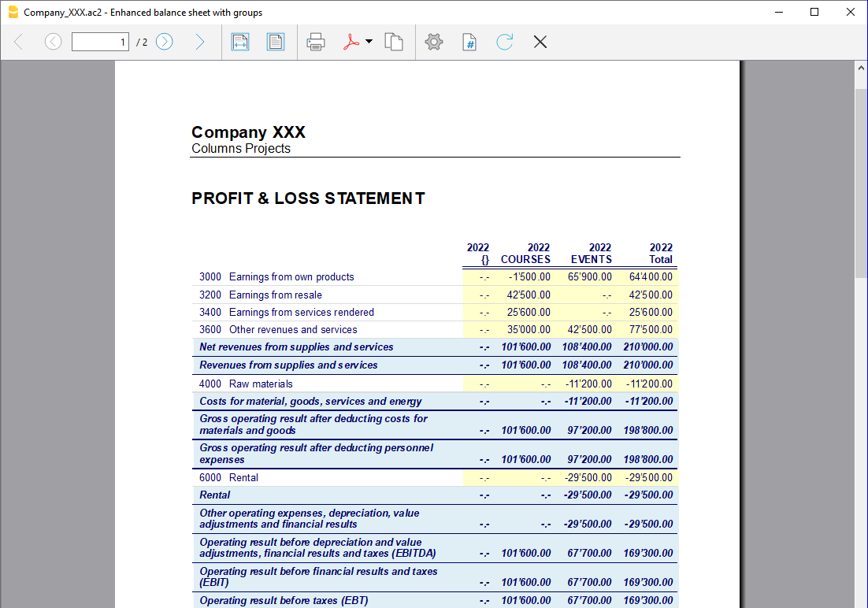This screenshot has height=608, width=868.
Task: Click the circled previous page button
Action: tap(53, 42)
